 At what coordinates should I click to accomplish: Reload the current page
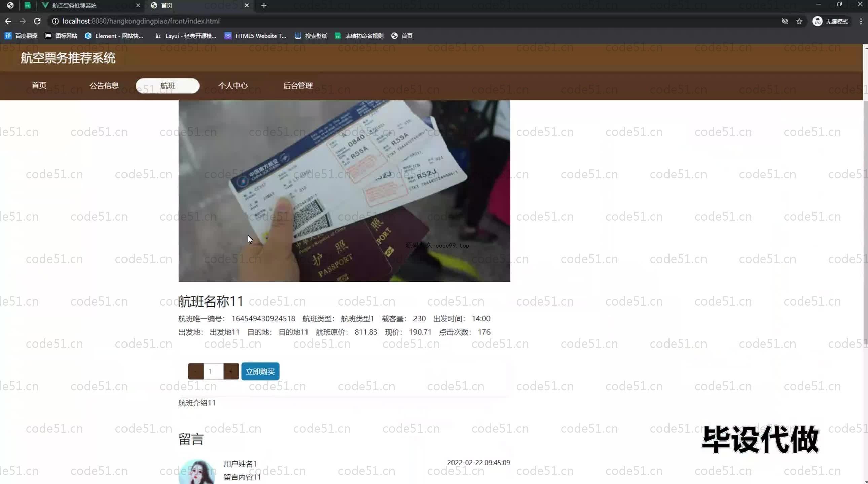[x=37, y=21]
